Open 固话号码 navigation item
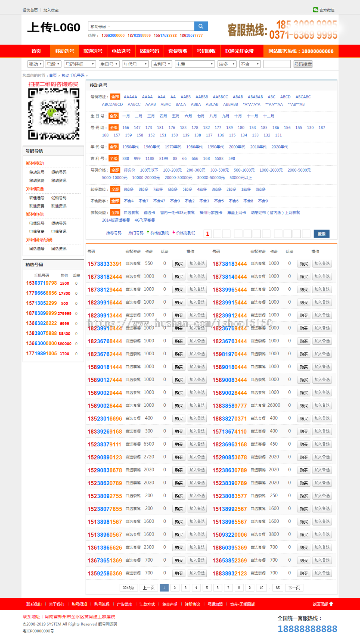The image size is (360, 644). coord(150,51)
